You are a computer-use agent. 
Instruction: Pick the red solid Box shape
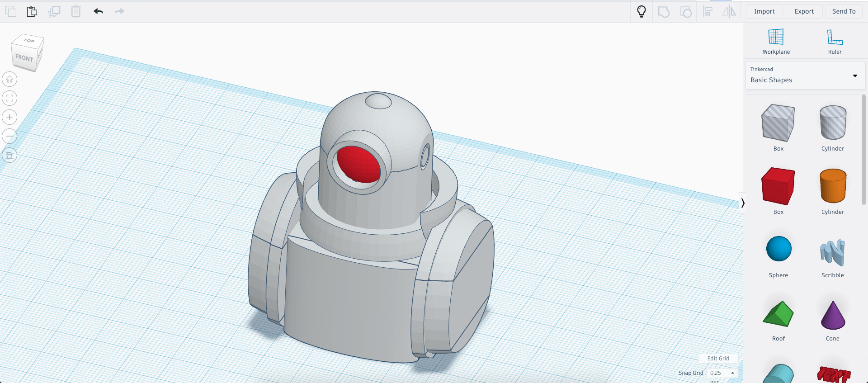(778, 186)
